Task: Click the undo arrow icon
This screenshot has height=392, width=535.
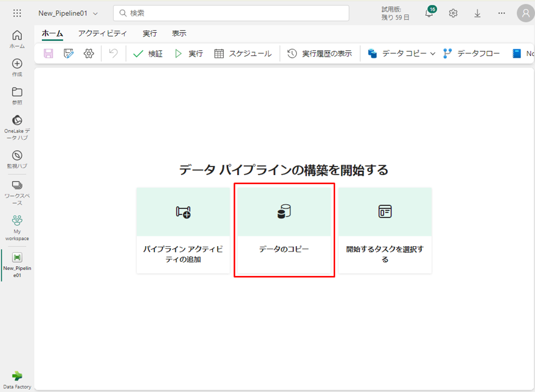Action: coord(113,53)
